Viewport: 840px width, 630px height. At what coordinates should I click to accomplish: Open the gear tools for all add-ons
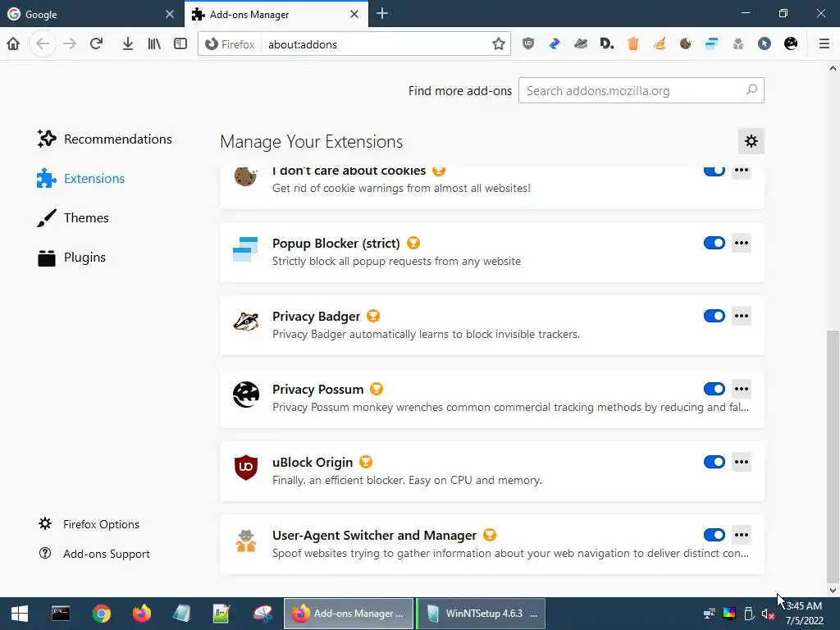point(751,141)
